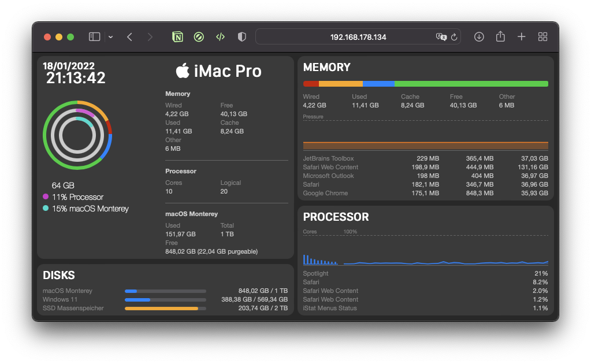Image resolution: width=591 pixels, height=364 pixels.
Task: Click the 40,13 GB Free value in MEMORY panel
Action: [463, 106]
